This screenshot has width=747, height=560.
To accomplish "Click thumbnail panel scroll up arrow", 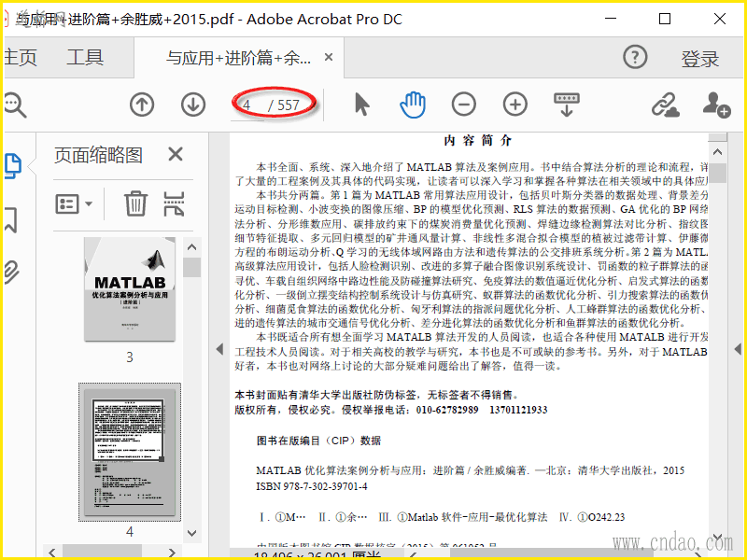I will coord(192,247).
